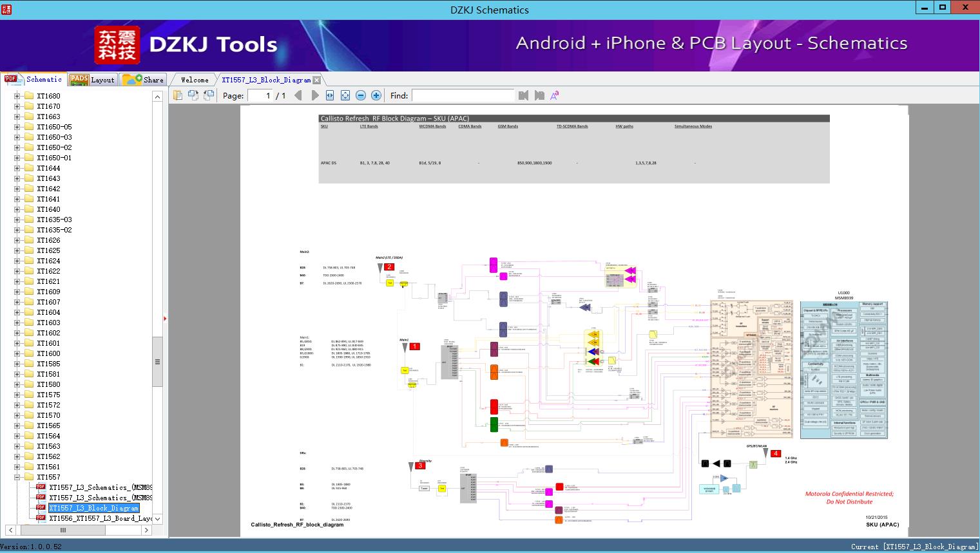This screenshot has width=980, height=553.
Task: Select the XT1643 tree folder
Action: (x=48, y=178)
